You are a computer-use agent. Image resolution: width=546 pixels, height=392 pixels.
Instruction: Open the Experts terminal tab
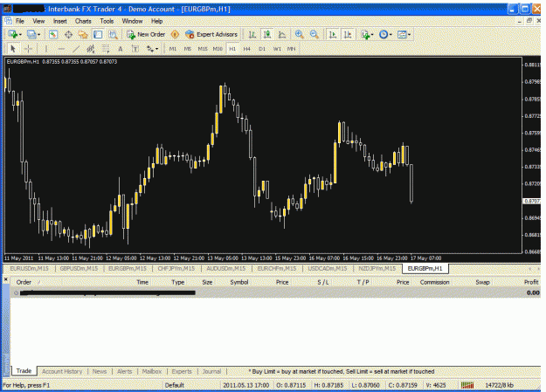[182, 371]
